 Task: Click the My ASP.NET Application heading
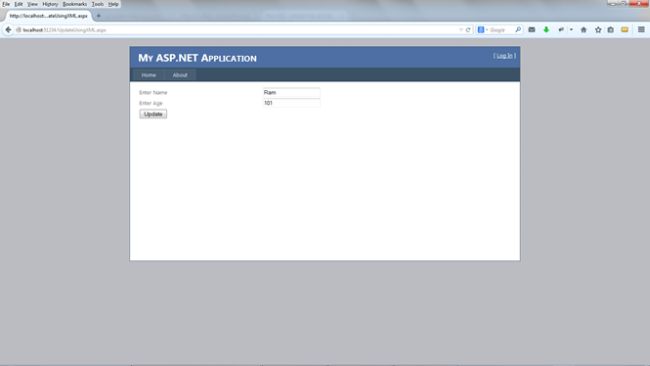pyautogui.click(x=197, y=58)
